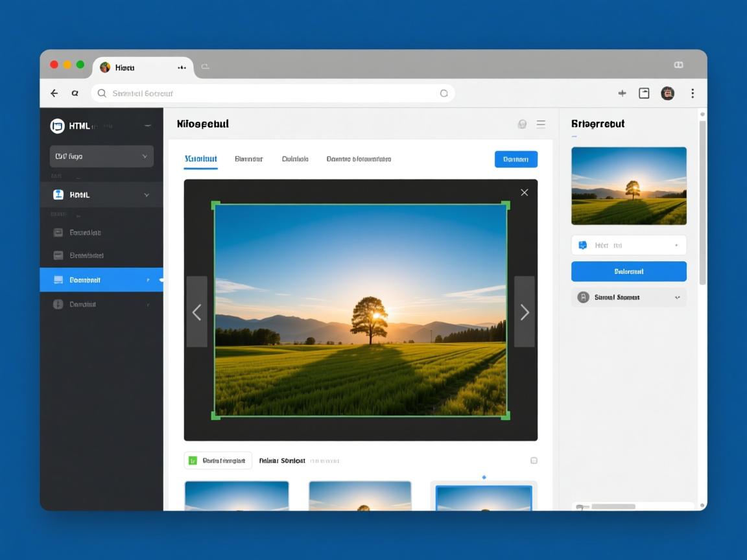Click the three-dot browser menu icon
The height and width of the screenshot is (560, 747).
click(693, 93)
